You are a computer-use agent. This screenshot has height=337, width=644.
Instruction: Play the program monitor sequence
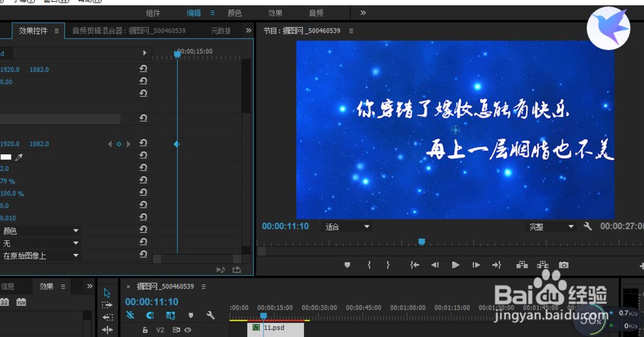point(455,265)
